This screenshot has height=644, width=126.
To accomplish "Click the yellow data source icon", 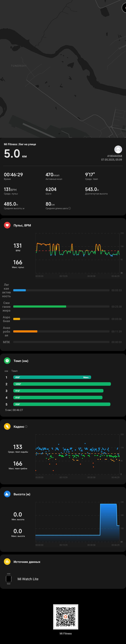I will pyautogui.click(x=7, y=561).
